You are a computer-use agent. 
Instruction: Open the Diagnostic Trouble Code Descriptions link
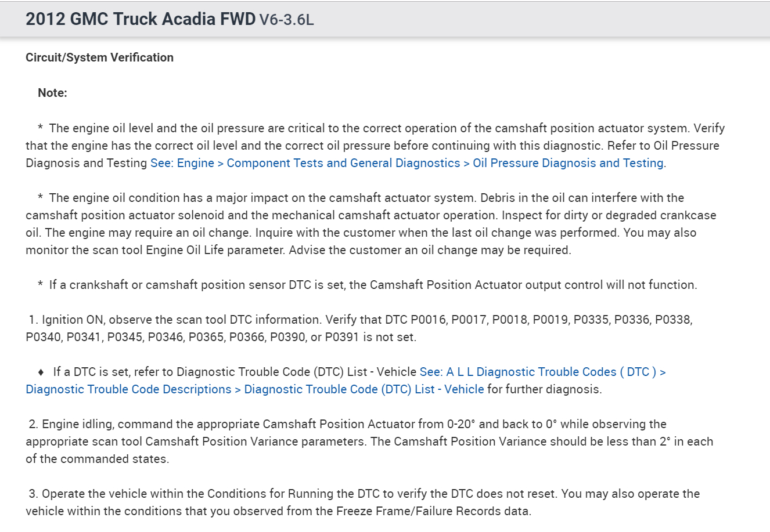tap(128, 389)
